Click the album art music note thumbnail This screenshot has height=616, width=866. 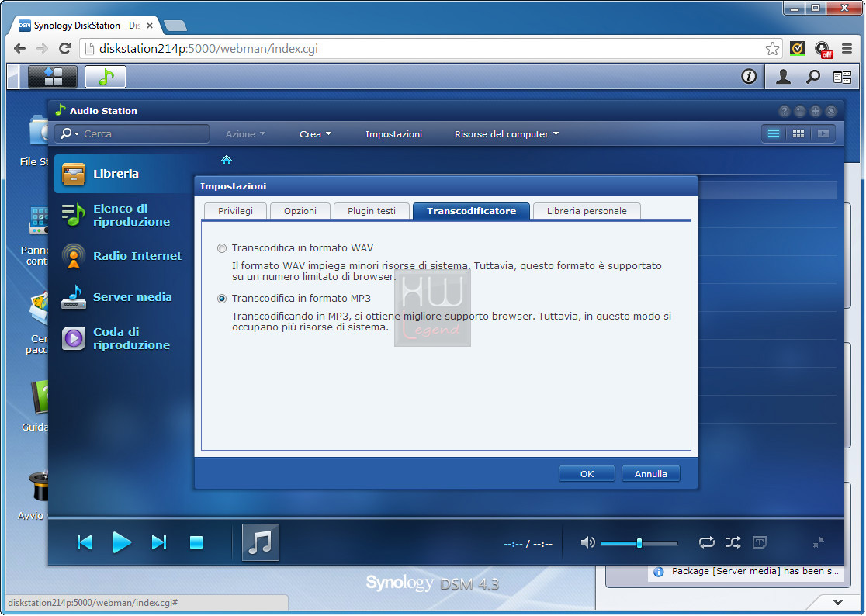tap(261, 542)
